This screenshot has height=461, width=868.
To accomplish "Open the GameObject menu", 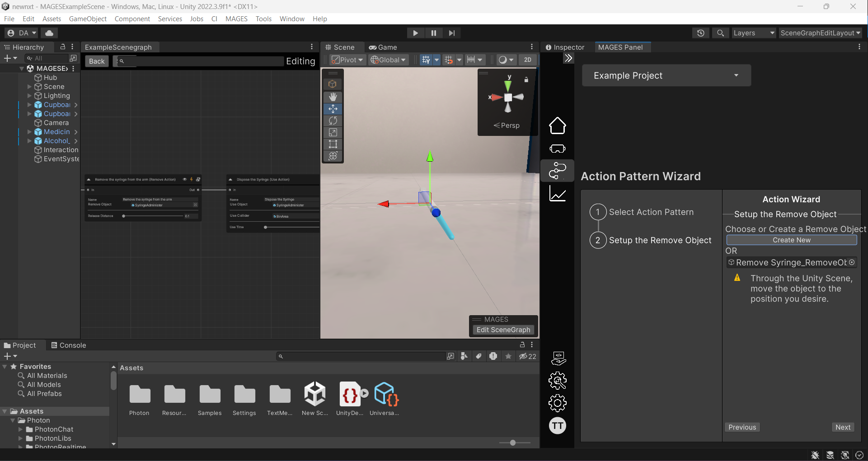I will [x=88, y=19].
